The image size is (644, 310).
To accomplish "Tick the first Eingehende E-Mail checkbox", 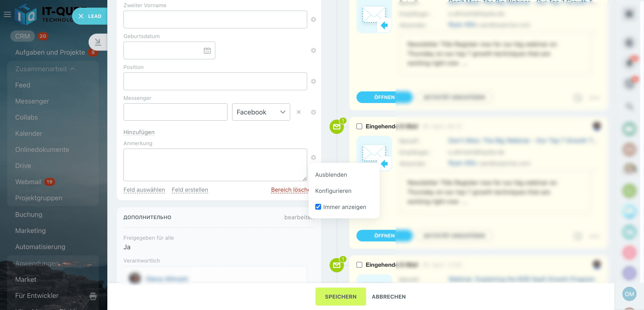I will pyautogui.click(x=359, y=127).
